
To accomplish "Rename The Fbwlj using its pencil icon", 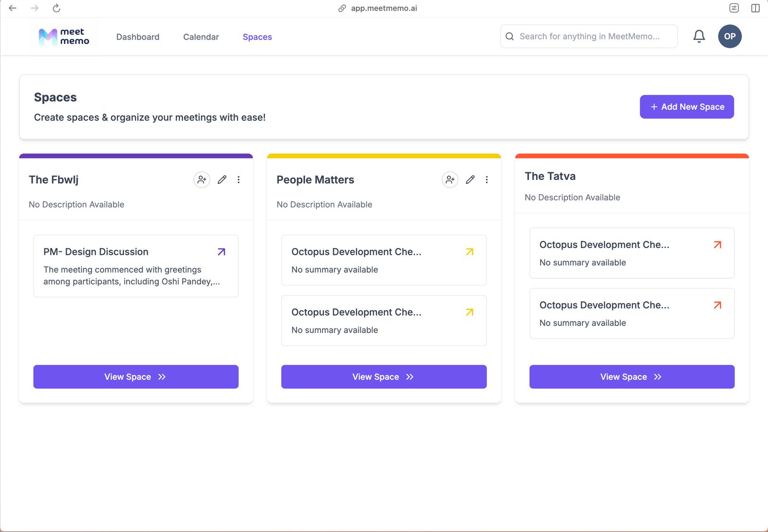I will [x=222, y=179].
